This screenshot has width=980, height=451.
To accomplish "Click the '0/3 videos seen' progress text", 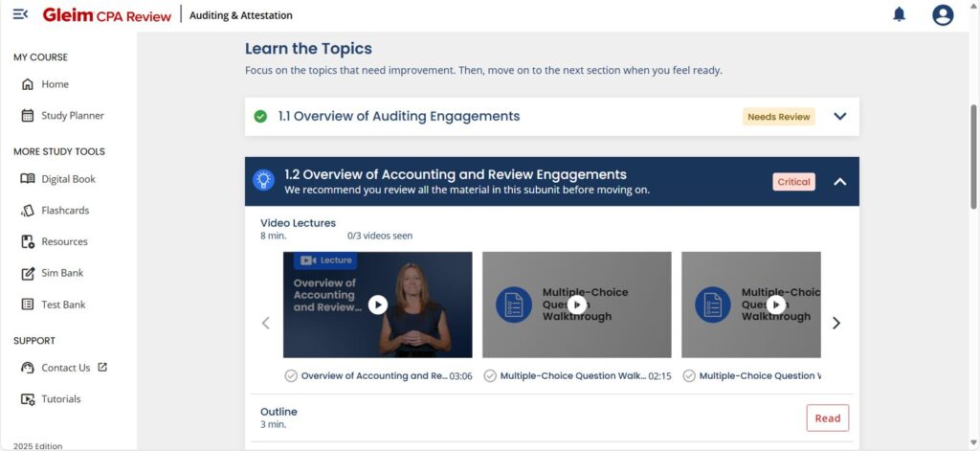I will pos(380,236).
